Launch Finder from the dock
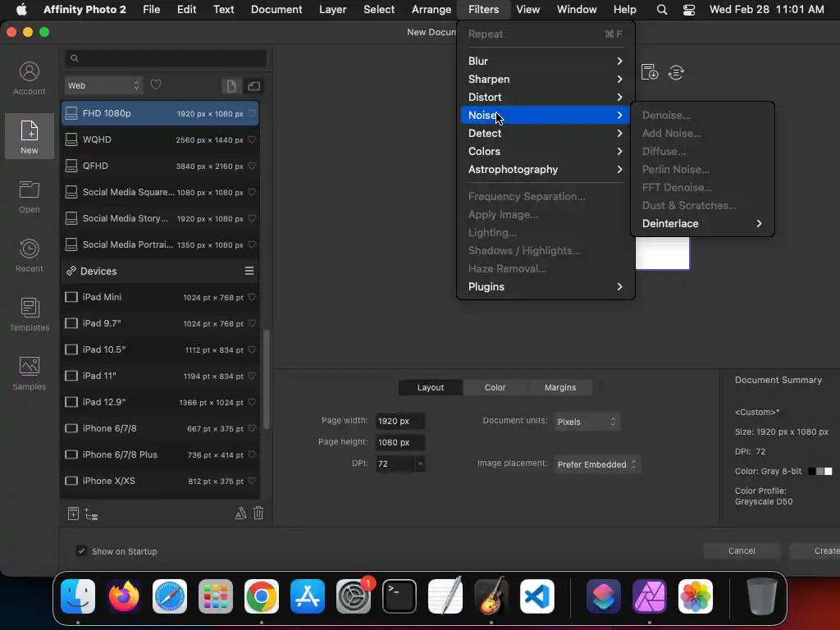This screenshot has height=630, width=840. [x=78, y=596]
